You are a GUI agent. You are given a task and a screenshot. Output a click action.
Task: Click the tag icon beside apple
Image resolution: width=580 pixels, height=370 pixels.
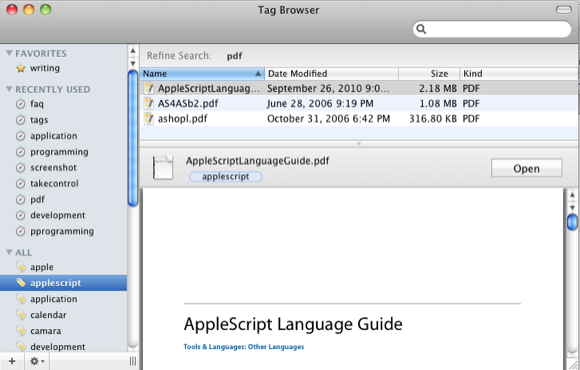pyautogui.click(x=21, y=267)
